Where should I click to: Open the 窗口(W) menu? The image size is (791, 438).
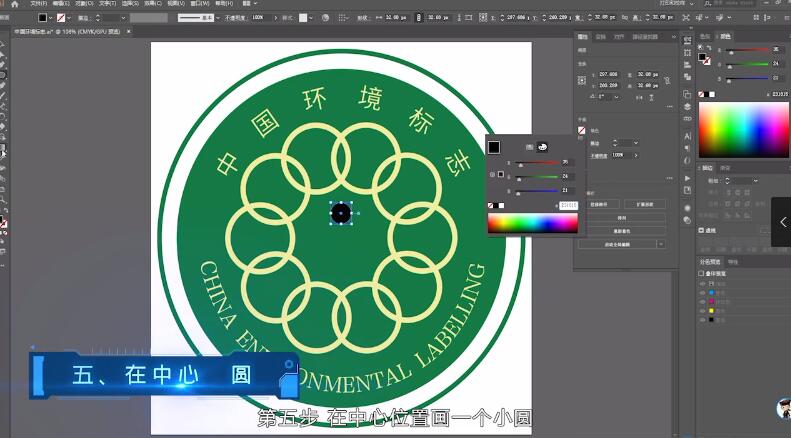tap(200, 4)
